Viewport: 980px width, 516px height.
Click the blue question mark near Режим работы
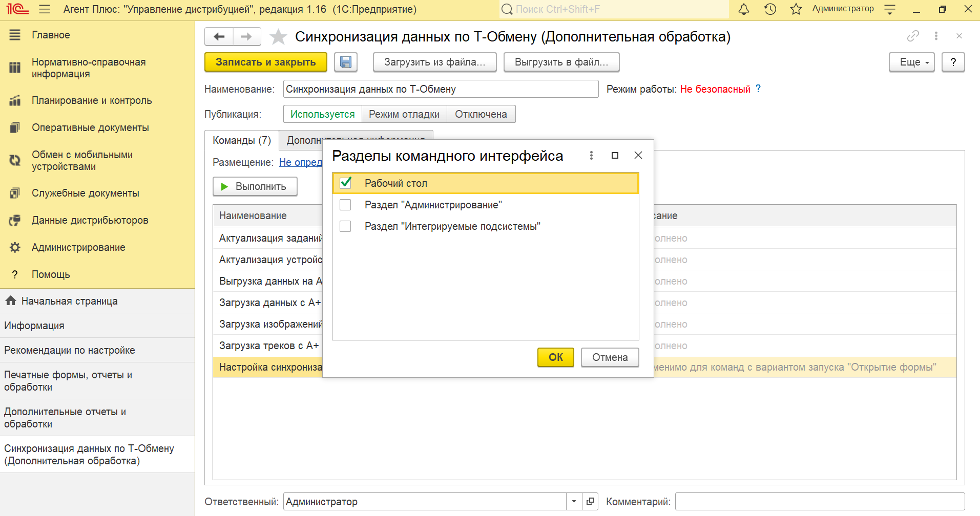[x=758, y=89]
